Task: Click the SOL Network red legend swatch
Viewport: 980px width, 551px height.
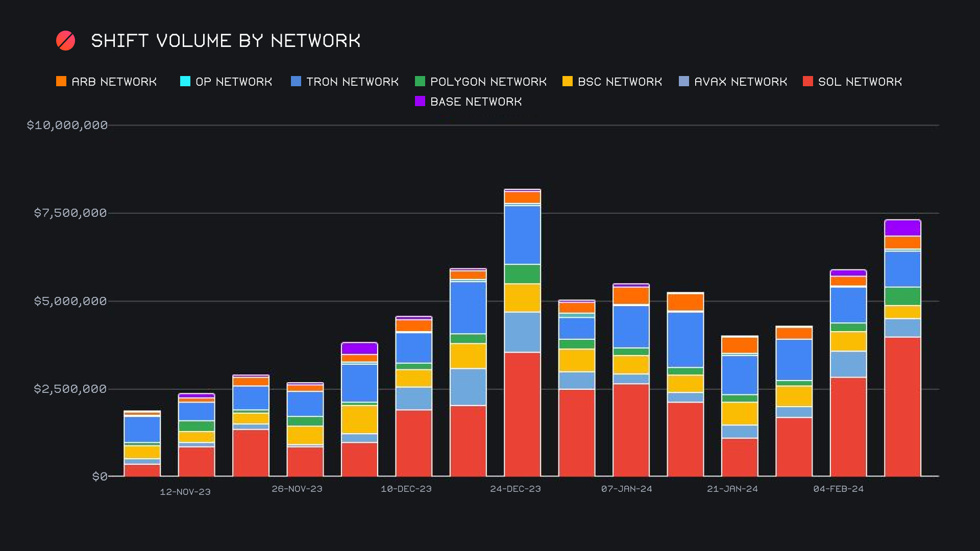Action: [808, 82]
